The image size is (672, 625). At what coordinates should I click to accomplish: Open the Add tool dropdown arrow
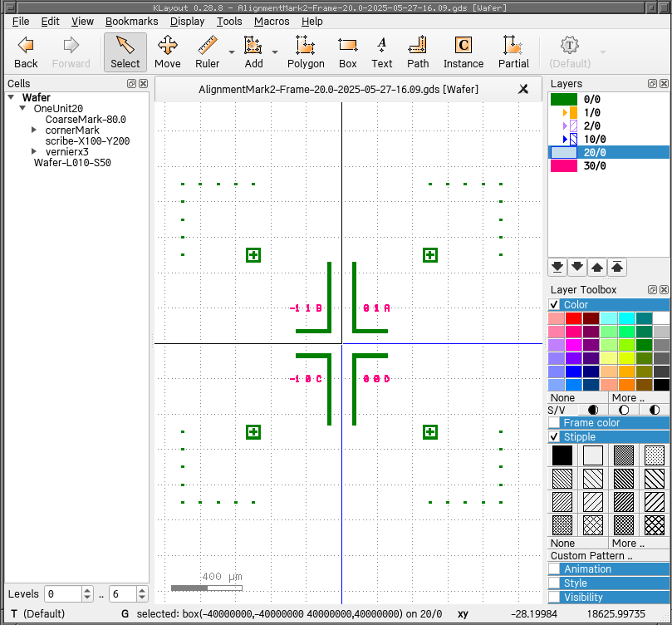[x=274, y=52]
